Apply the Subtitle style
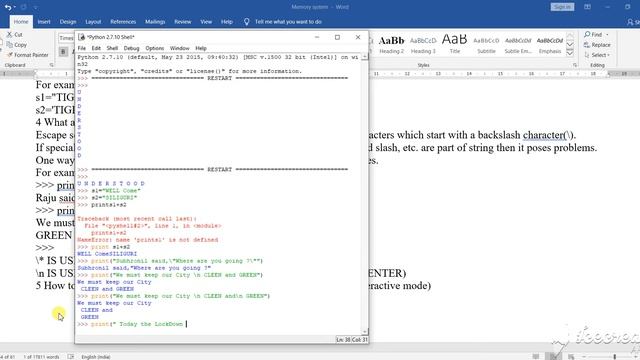 pos(486,45)
